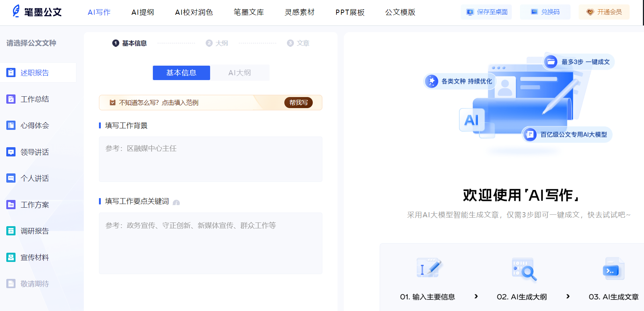Select the 工作总结 document icon
The height and width of the screenshot is (311, 644).
click(11, 99)
